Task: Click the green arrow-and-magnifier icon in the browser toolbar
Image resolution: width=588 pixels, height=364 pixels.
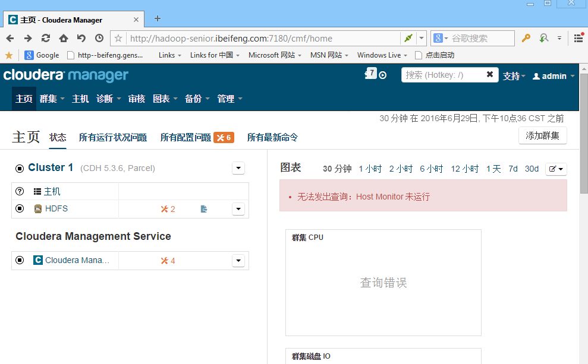Action: 544,38
